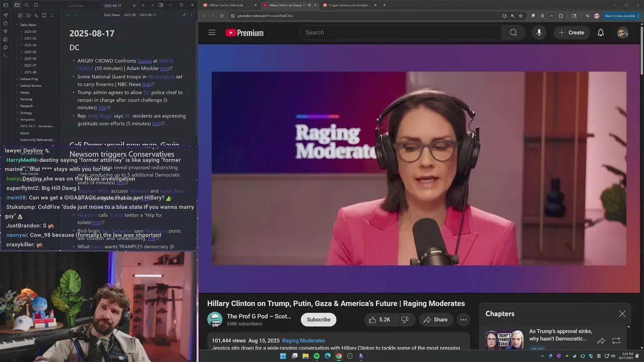Subscribe to The Prof G Pod channel
Image resolution: width=644 pixels, height=362 pixels.
click(x=318, y=320)
